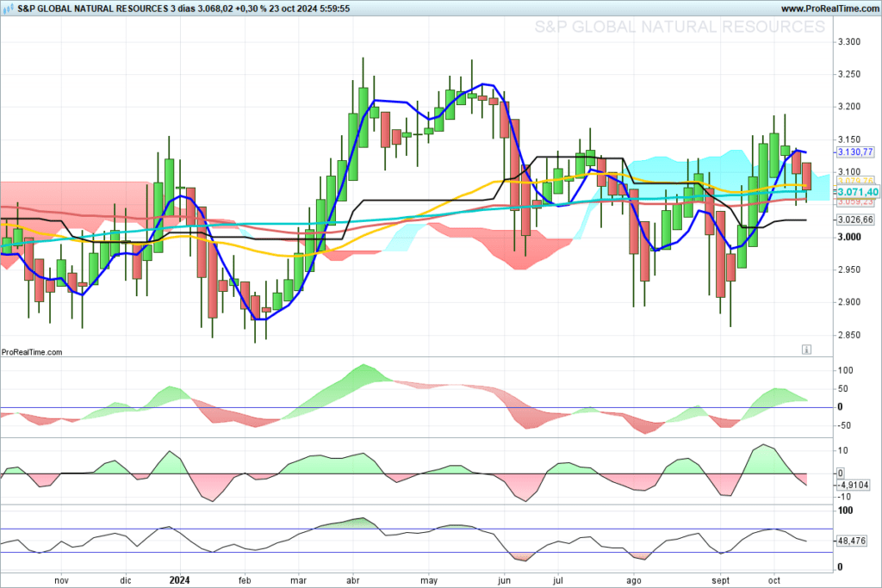
Task: Click the 'may' month on time axis
Action: pos(429,580)
